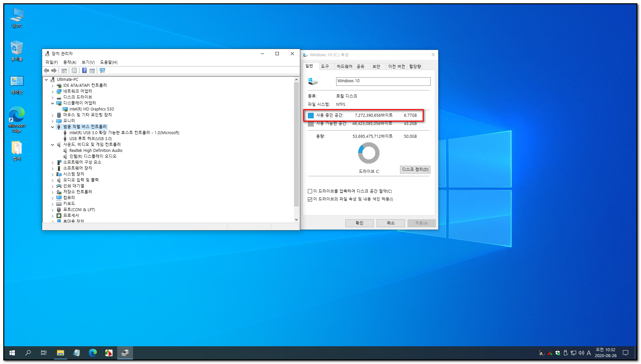Screen dimensions: 641x364
Task: Click the 확인 button
Action: click(x=359, y=223)
